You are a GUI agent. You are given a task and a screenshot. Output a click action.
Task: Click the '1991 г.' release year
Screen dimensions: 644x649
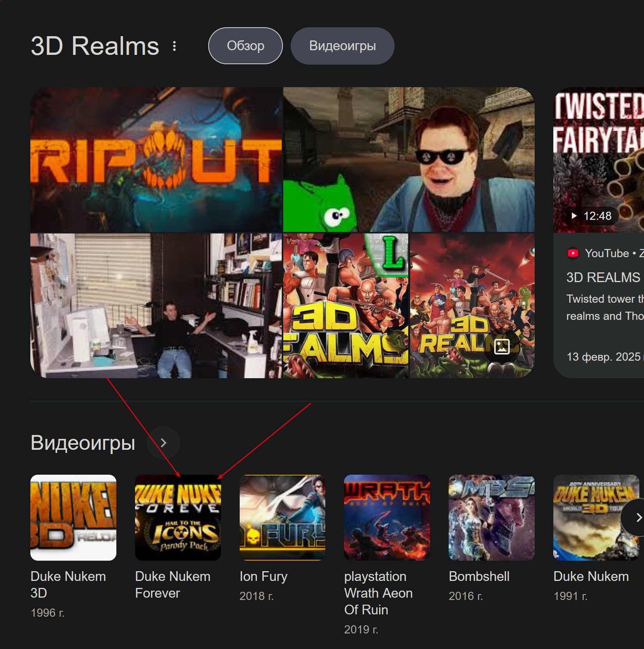pyautogui.click(x=570, y=596)
